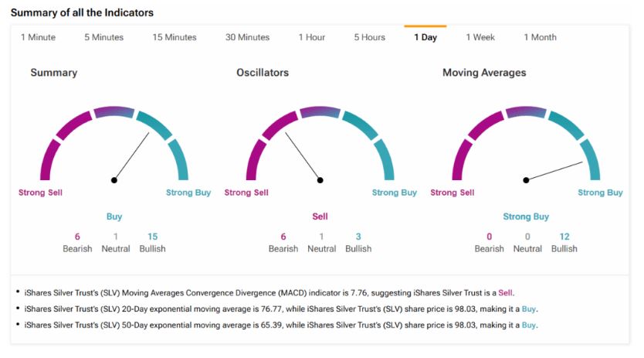Switch to the 1 Month tab
The height and width of the screenshot is (358, 644).
tap(540, 37)
